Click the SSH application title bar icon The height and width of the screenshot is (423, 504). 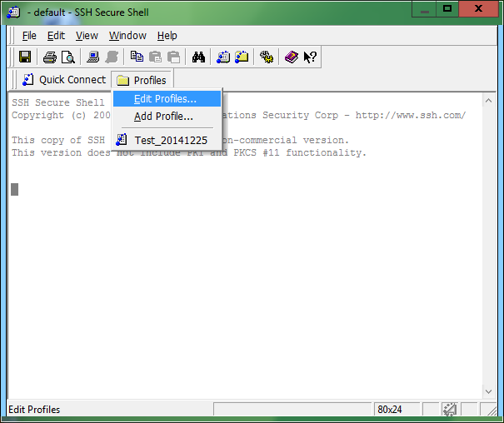[13, 12]
